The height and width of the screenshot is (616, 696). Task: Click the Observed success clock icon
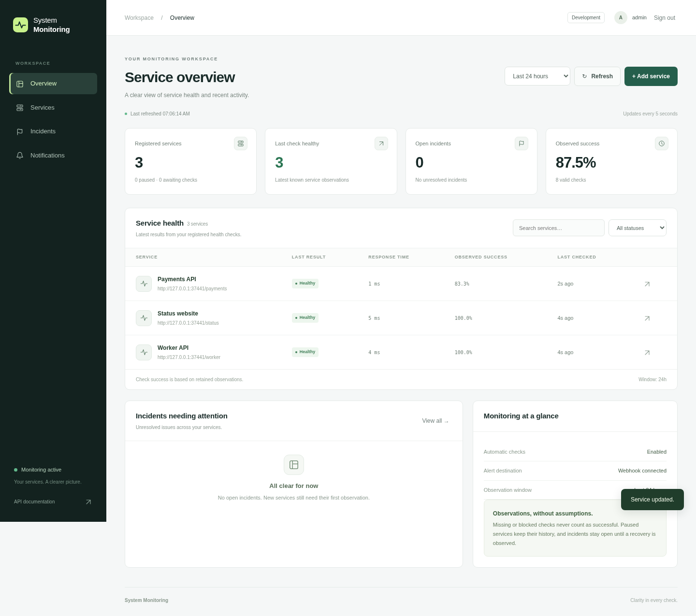coord(662,143)
